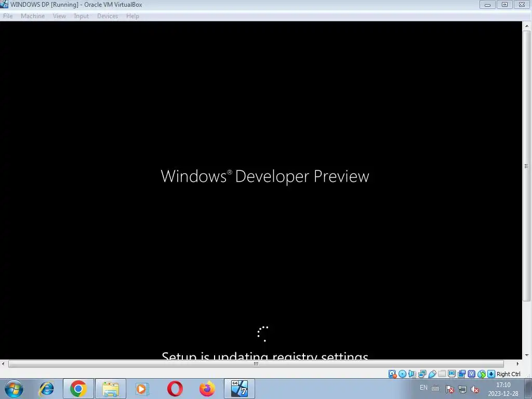Image resolution: width=532 pixels, height=399 pixels.
Task: Open the Input menu
Action: pos(82,16)
